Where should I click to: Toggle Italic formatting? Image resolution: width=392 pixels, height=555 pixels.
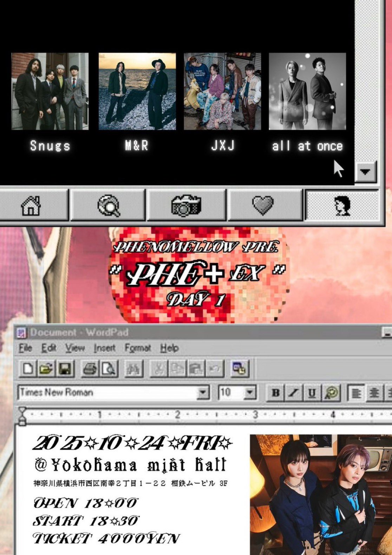click(293, 393)
